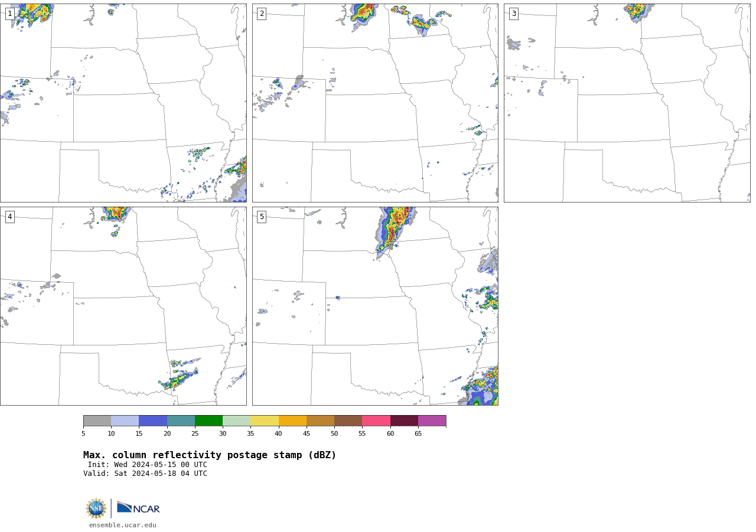The width and height of the screenshot is (756, 532).
Task: Click the colorbar tick label 50
Action: tap(334, 434)
